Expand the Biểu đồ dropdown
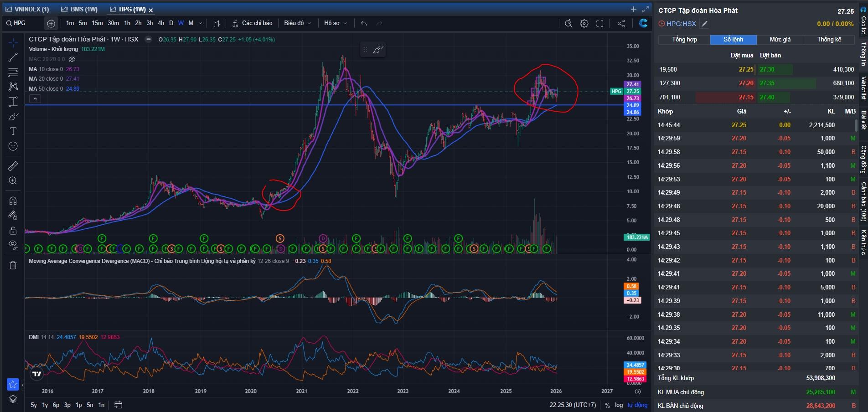Image resolution: width=868 pixels, height=412 pixels. (x=297, y=23)
